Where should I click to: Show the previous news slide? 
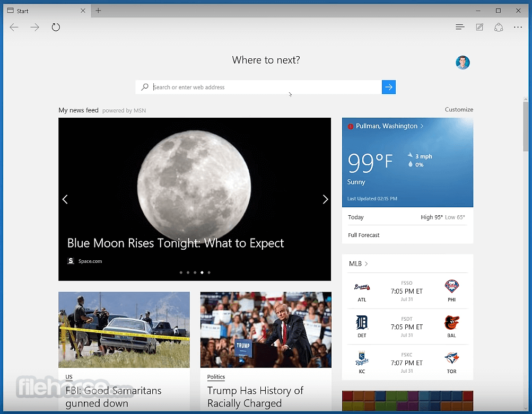click(65, 199)
